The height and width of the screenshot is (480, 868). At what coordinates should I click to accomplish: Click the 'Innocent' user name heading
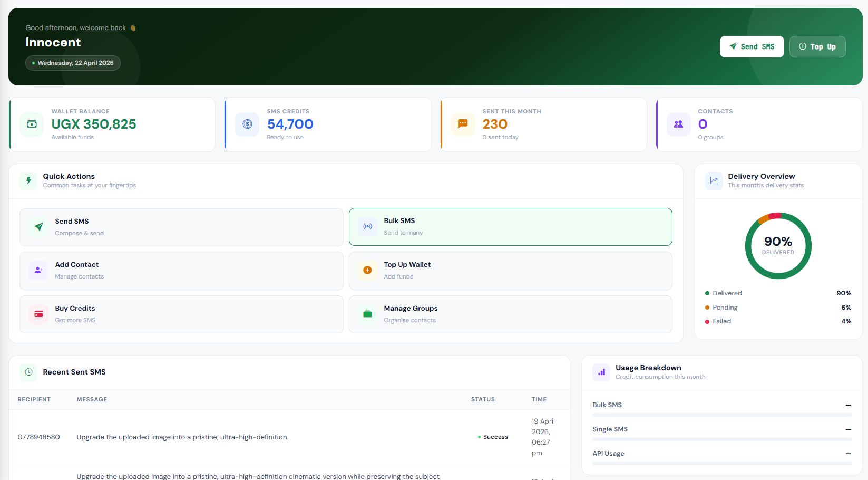point(53,42)
